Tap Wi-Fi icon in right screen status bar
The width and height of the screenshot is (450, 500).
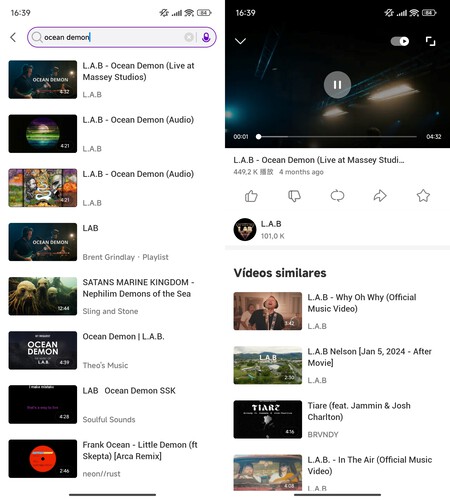(x=414, y=13)
